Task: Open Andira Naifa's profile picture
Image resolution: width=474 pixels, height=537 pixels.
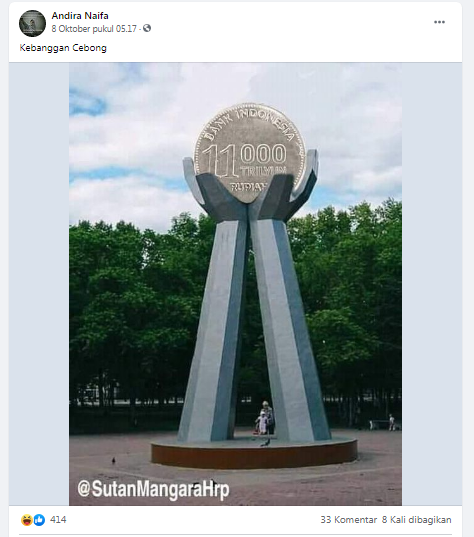Action: point(32,23)
